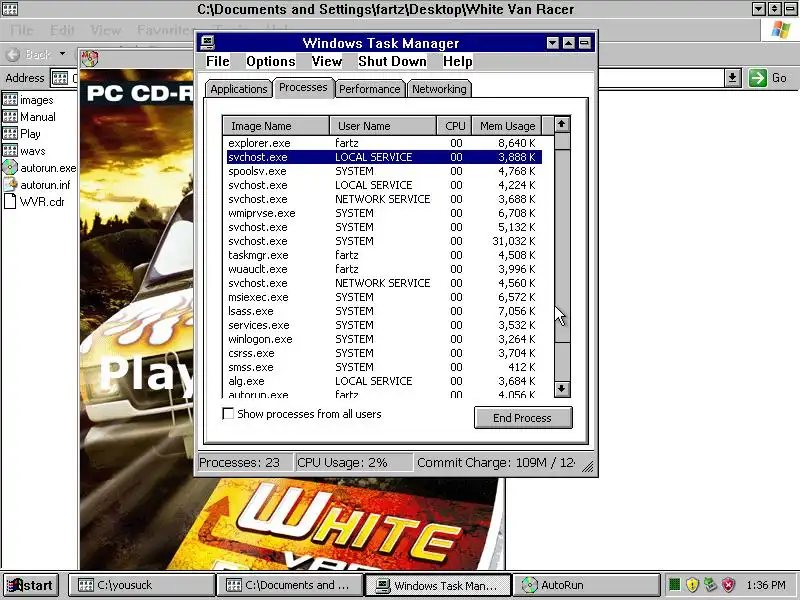Viewport: 800px width, 600px height.
Task: Click the green Go arrow icon
Action: click(x=758, y=78)
